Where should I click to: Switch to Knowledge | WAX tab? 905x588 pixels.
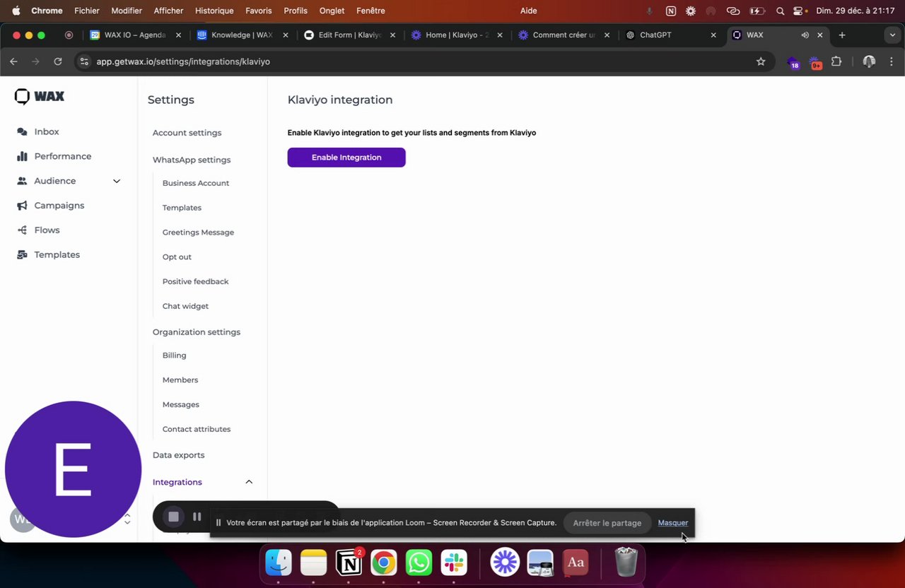tap(242, 35)
